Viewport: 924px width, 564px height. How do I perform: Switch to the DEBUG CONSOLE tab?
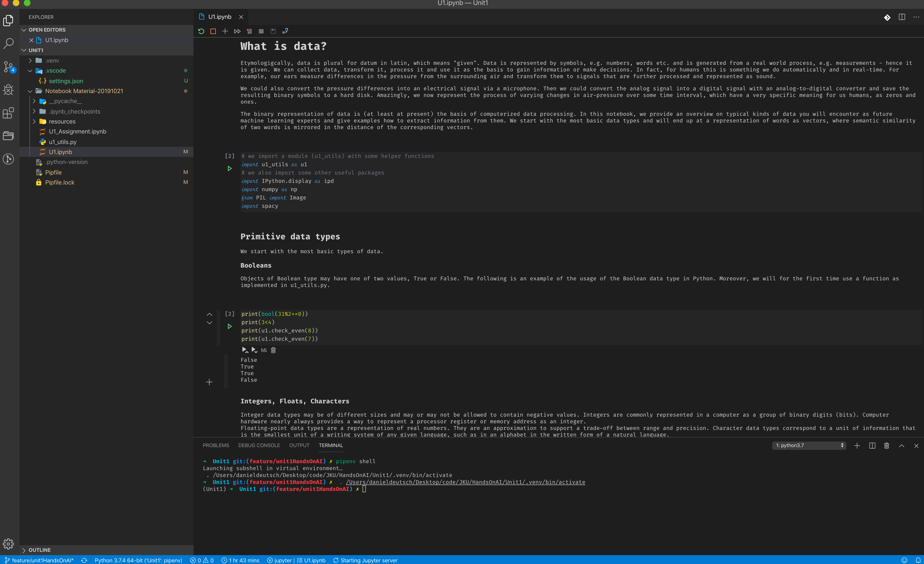pyautogui.click(x=259, y=446)
